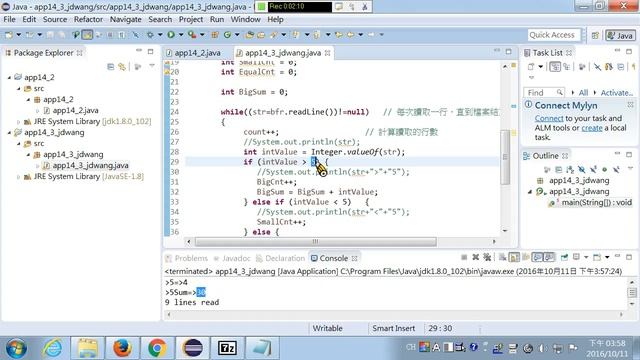Click the Open Type toolbar icon
Viewport: 640px width, 360px height.
point(249,35)
